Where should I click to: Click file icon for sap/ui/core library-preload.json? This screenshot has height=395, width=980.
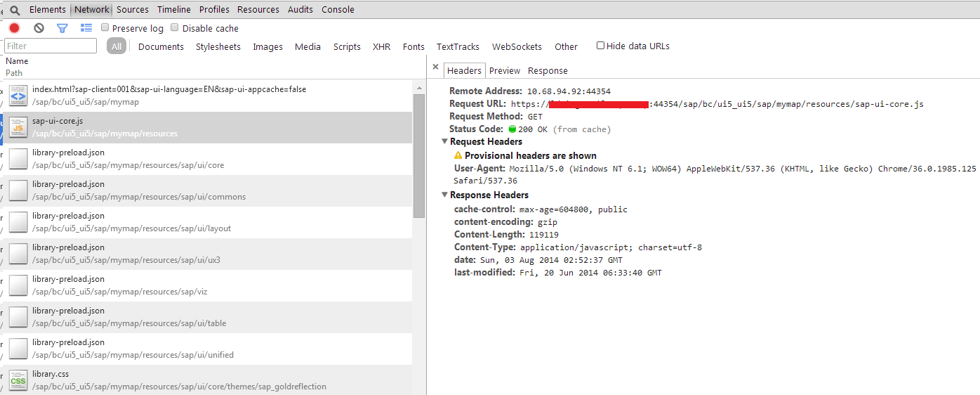(x=18, y=158)
